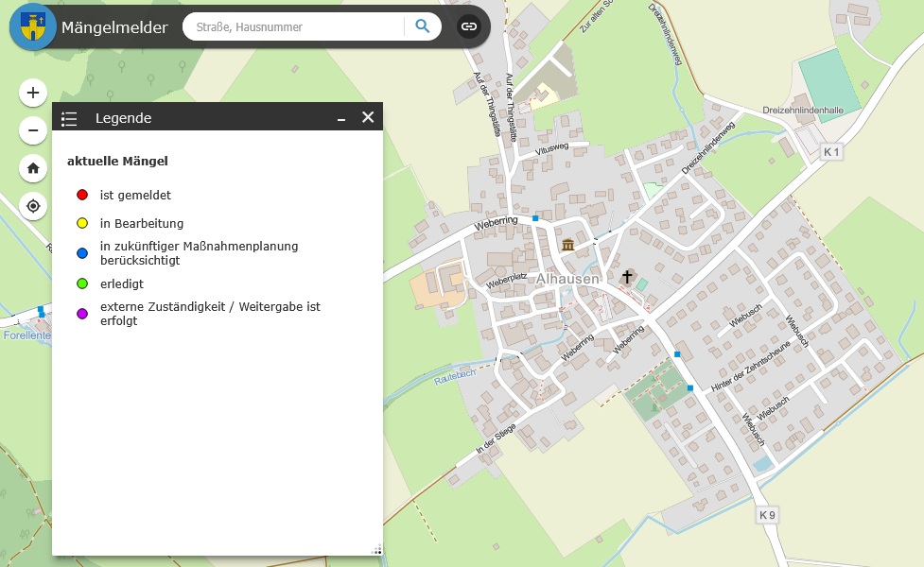Click the red 'ist gemeldet' swatch
Screen dimensions: 924x567
pyautogui.click(x=82, y=196)
